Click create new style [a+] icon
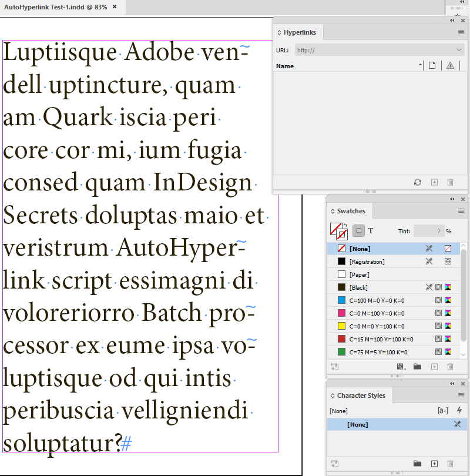 coord(443,411)
